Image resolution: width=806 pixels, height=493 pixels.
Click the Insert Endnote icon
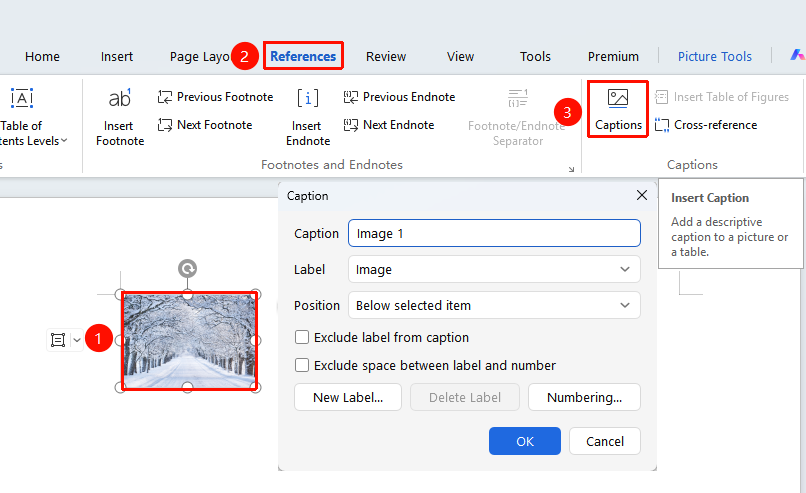[308, 98]
